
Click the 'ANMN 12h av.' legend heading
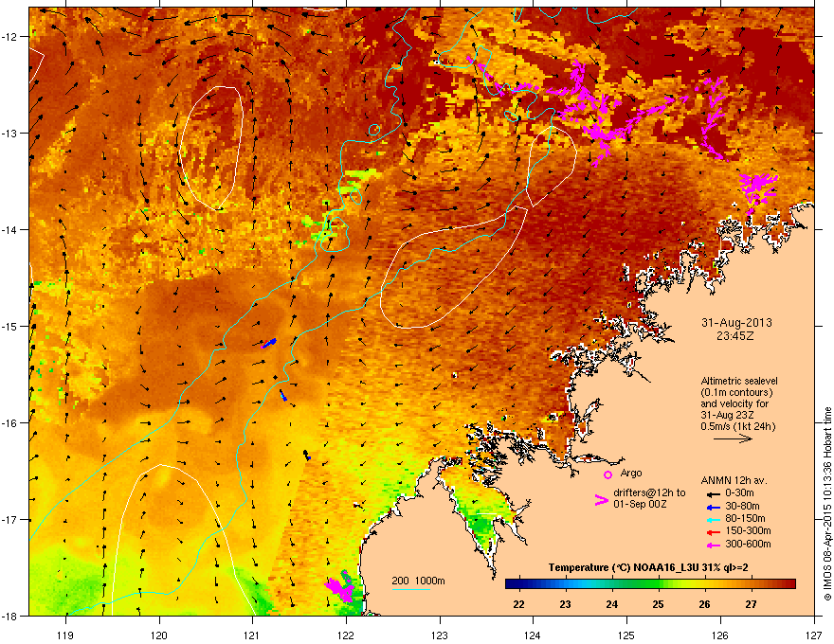(734, 480)
